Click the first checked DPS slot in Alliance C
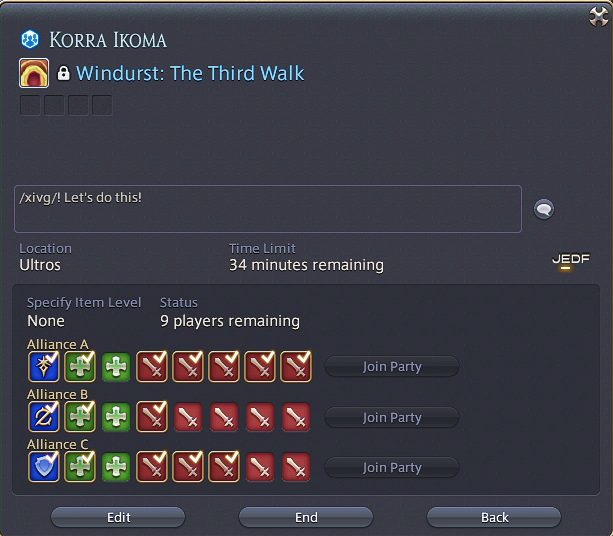This screenshot has width=613, height=536. pos(152,467)
